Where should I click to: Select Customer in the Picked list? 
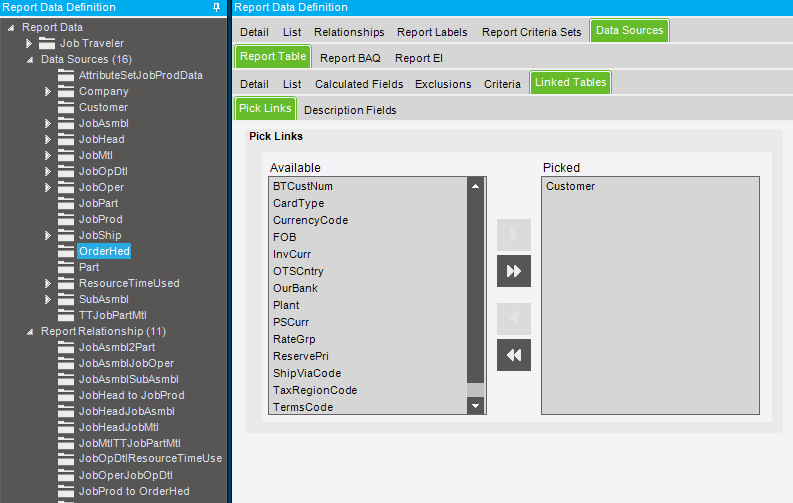pos(570,187)
